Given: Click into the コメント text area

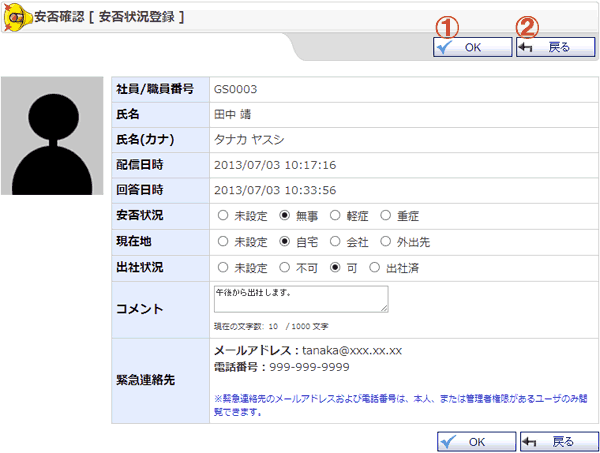Looking at the screenshot, I should pyautogui.click(x=301, y=299).
